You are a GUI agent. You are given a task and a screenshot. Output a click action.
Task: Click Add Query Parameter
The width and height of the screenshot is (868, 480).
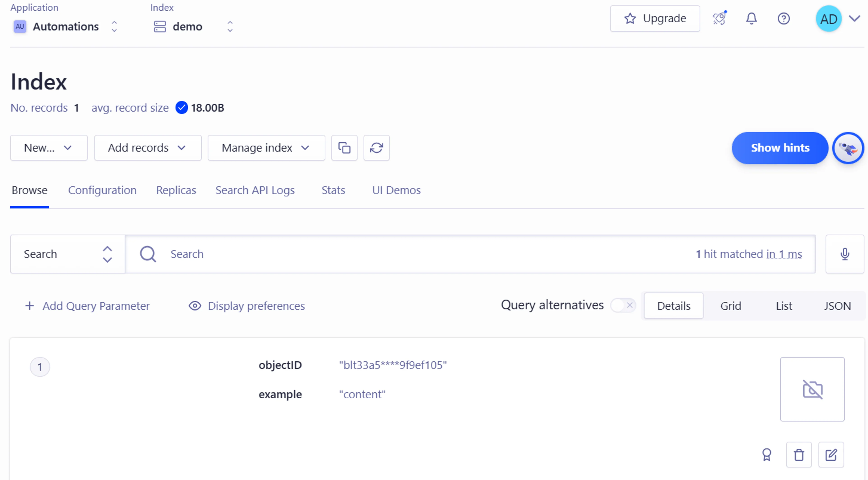pos(87,306)
